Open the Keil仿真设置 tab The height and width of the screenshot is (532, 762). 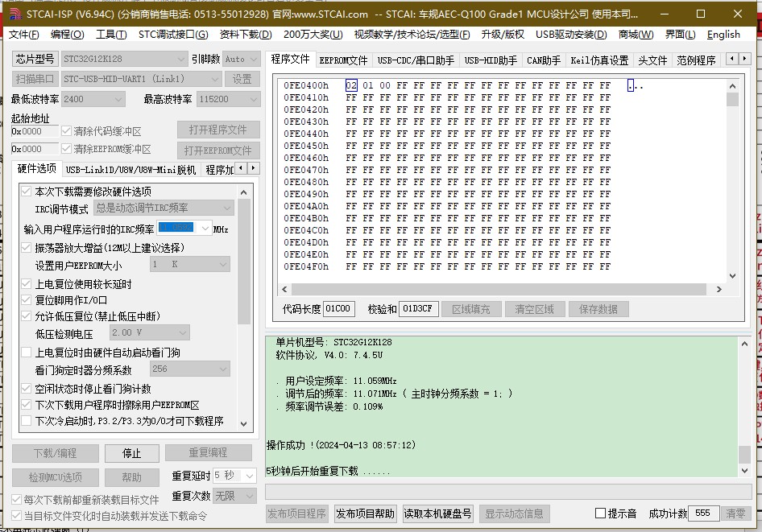(x=599, y=60)
